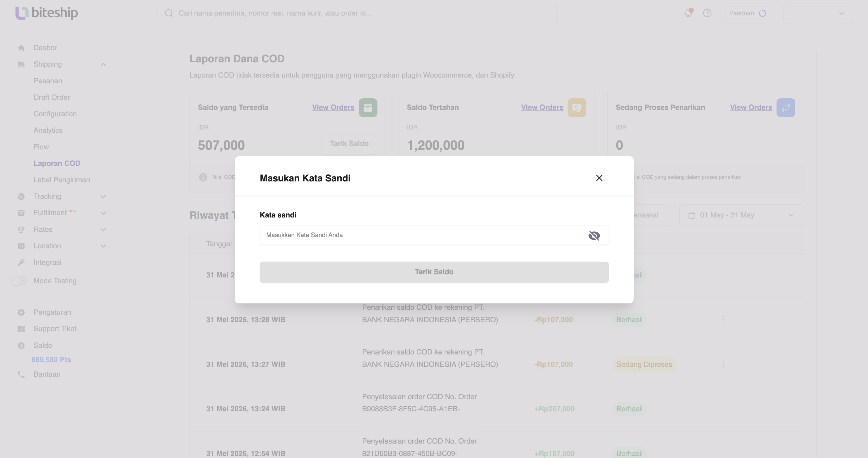Click the Location map icon
This screenshot has height=458, width=868.
tap(21, 246)
